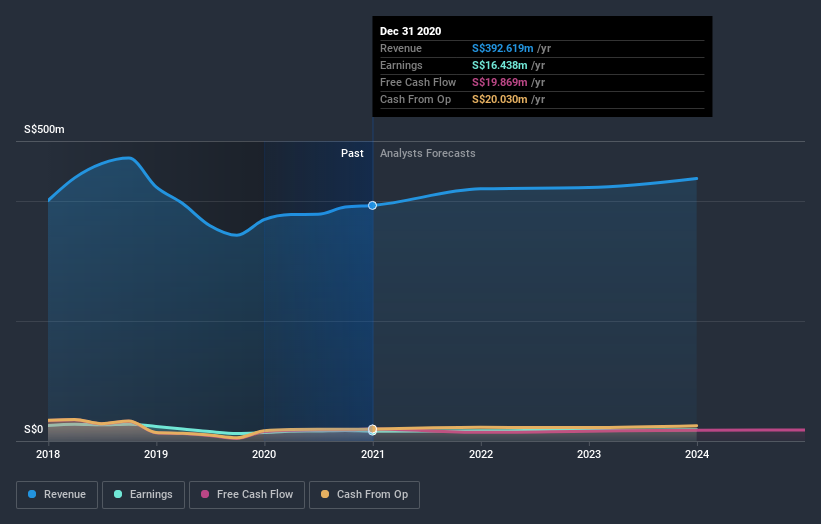
Task: Toggle the Earnings legend button
Action: click(143, 495)
